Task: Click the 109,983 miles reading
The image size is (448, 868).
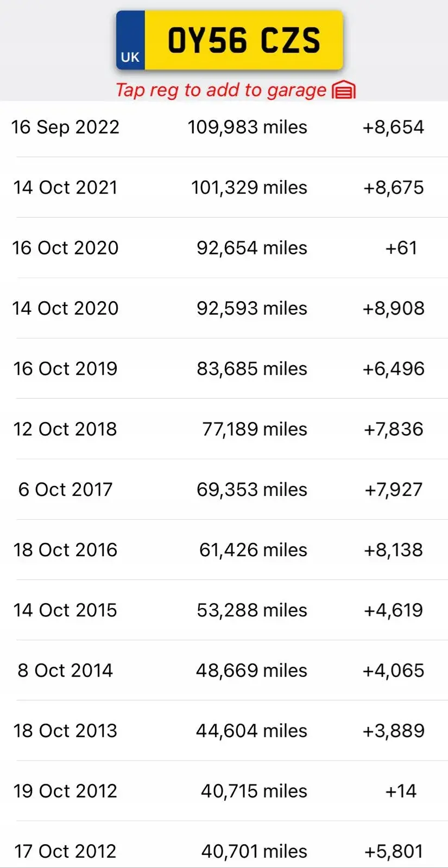Action: click(248, 127)
